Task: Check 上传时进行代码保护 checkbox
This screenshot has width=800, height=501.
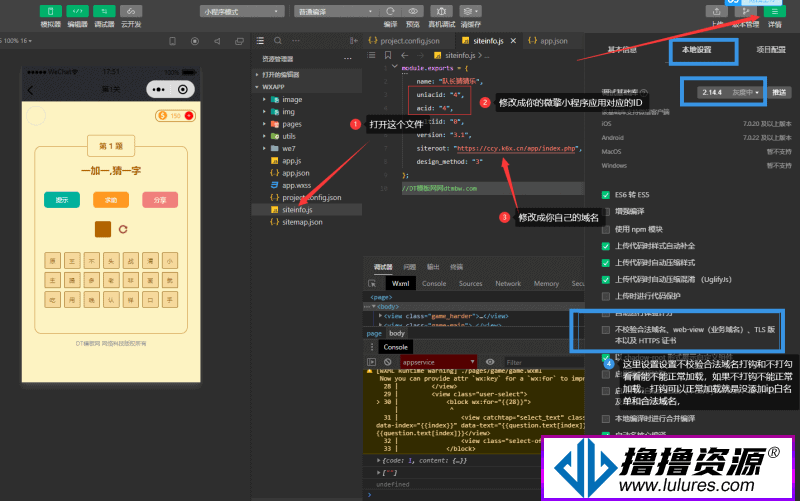Action: pyautogui.click(x=606, y=296)
